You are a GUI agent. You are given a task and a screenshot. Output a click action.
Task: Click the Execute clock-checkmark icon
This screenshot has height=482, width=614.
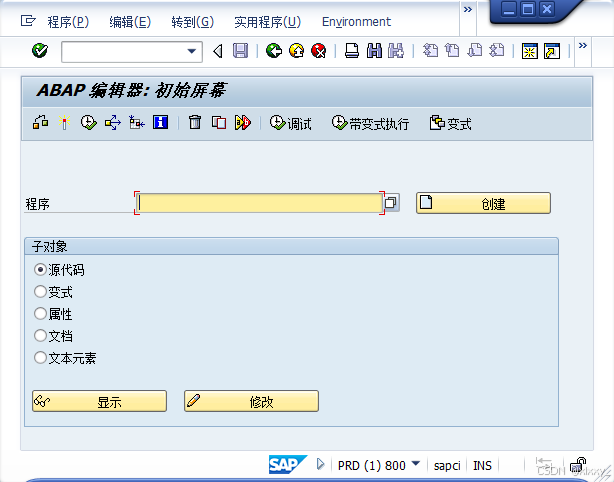[88, 123]
